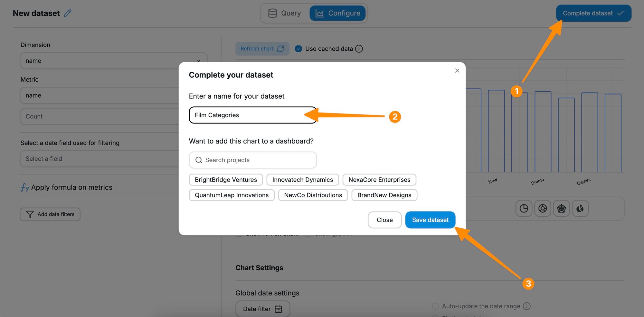Screen dimensions: 644x317
Task: Select the BrightBridge Ventures project chip
Action: [x=226, y=180]
